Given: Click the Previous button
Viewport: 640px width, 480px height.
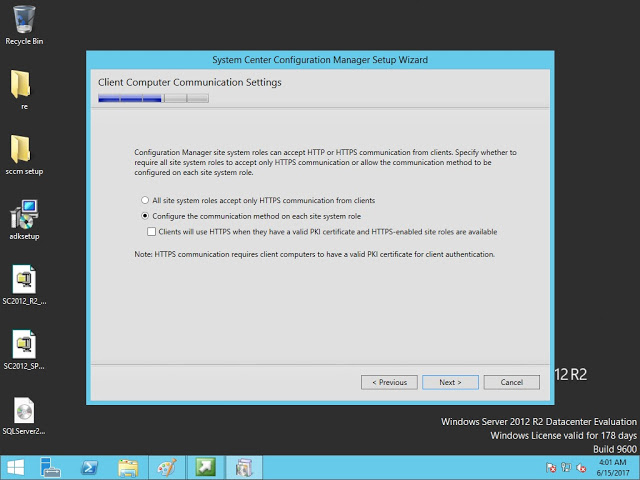Looking at the screenshot, I should [x=389, y=382].
